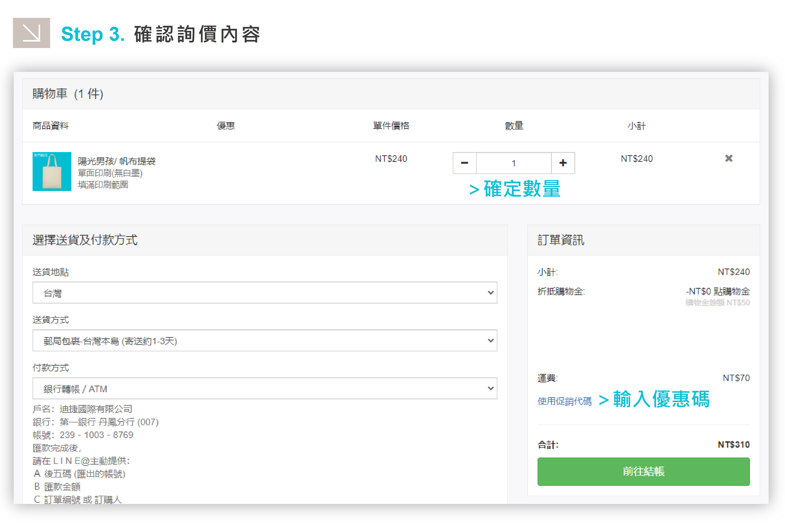This screenshot has width=785, height=532.
Task: Click the 小計 column header
Action: 636,126
